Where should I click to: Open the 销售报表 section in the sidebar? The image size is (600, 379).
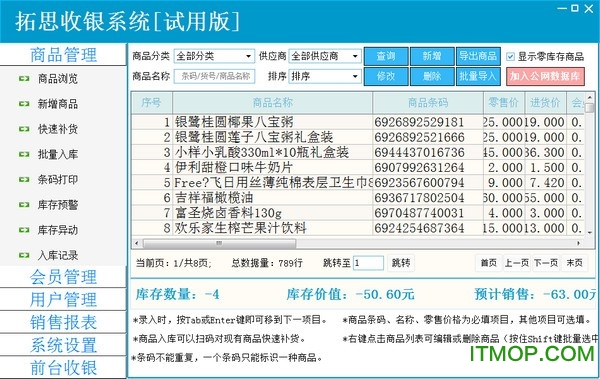click(x=63, y=322)
